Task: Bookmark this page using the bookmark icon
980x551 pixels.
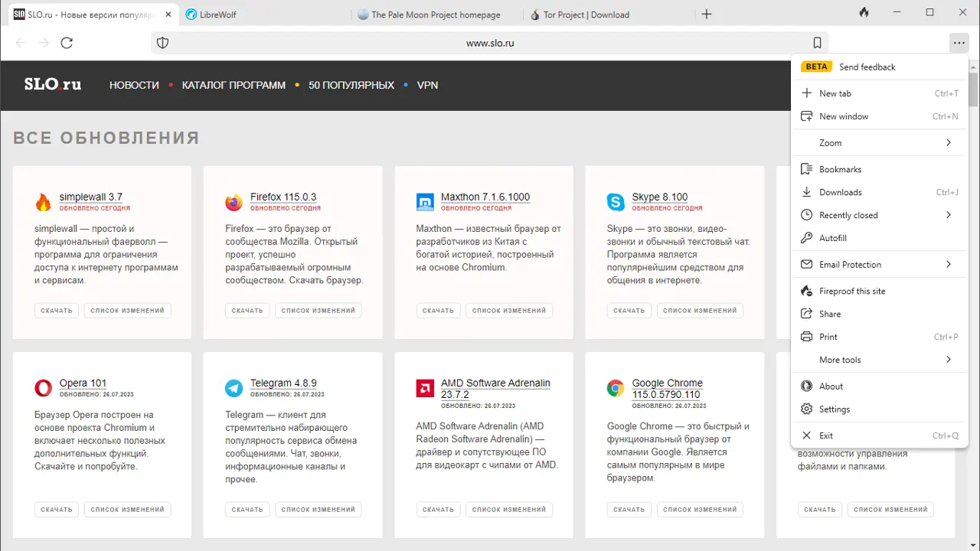Action: (x=817, y=43)
